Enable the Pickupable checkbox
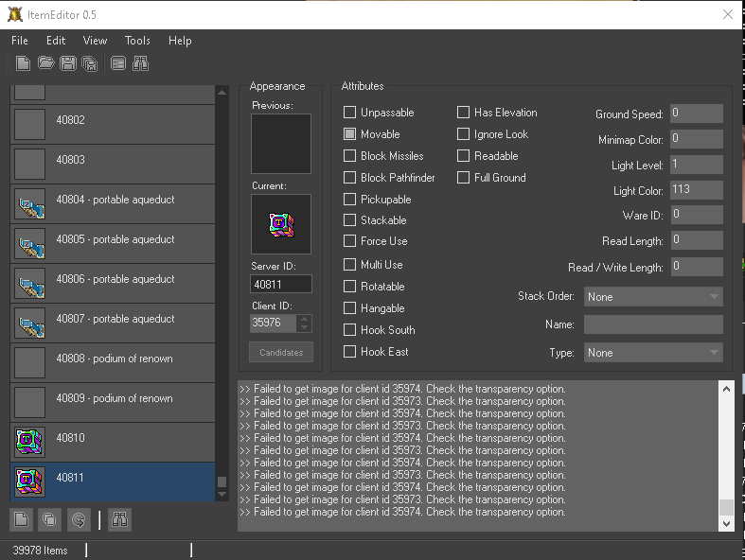The width and height of the screenshot is (745, 560). pos(349,199)
